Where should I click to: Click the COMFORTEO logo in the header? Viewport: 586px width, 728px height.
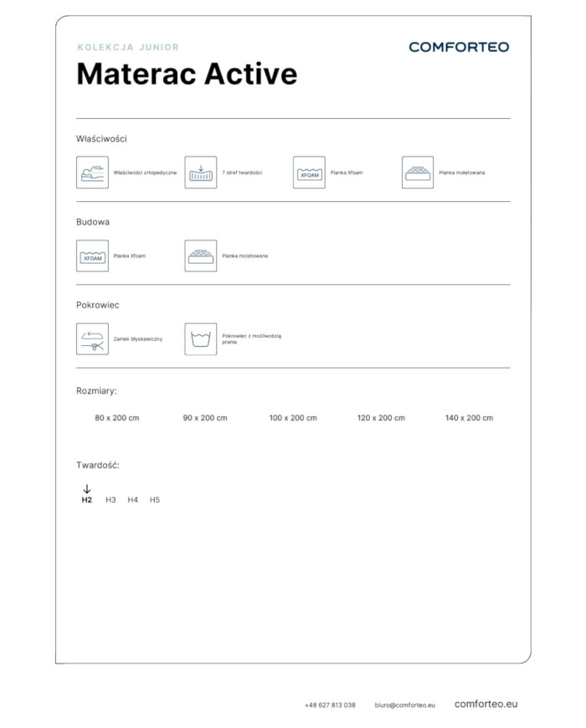click(x=459, y=47)
